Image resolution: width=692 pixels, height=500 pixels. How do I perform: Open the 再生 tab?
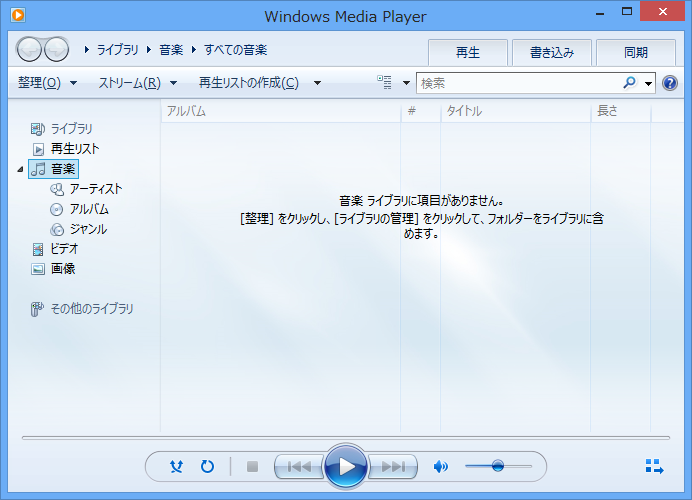(x=468, y=53)
